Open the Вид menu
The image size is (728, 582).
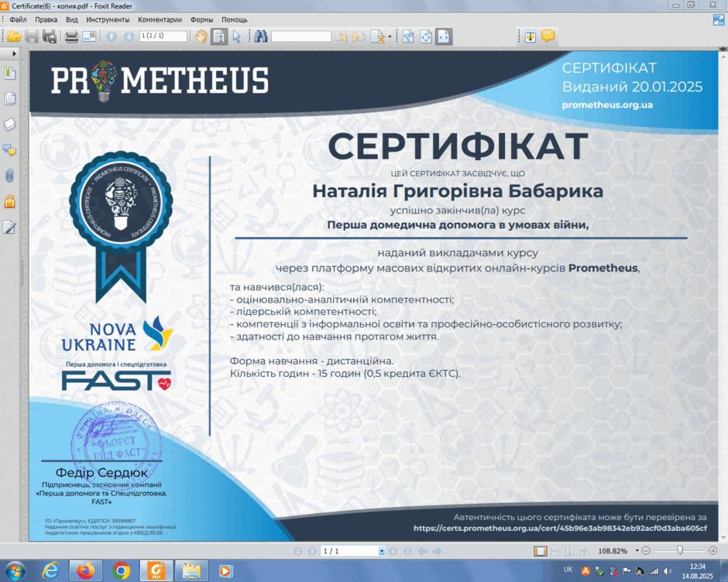tap(71, 19)
